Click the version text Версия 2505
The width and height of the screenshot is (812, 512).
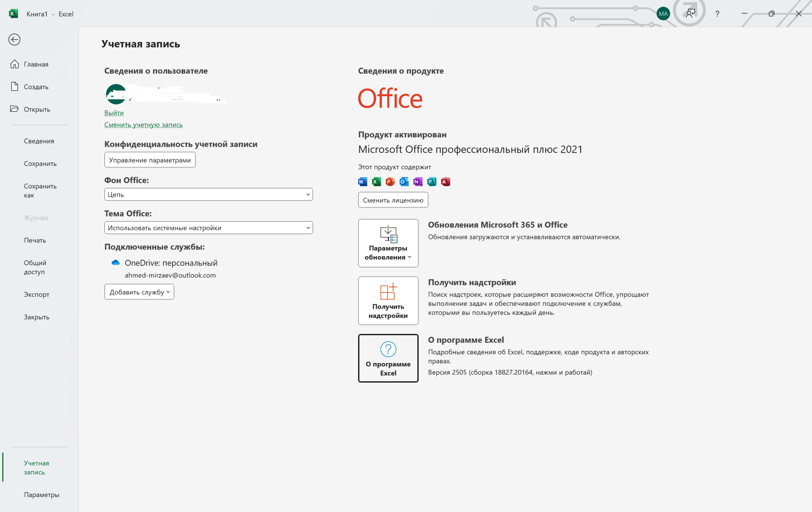point(510,372)
